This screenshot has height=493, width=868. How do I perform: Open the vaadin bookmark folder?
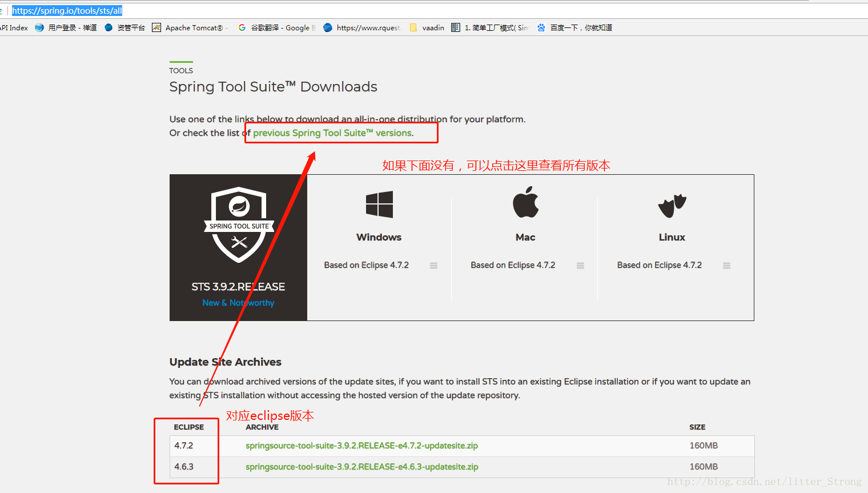[x=427, y=27]
